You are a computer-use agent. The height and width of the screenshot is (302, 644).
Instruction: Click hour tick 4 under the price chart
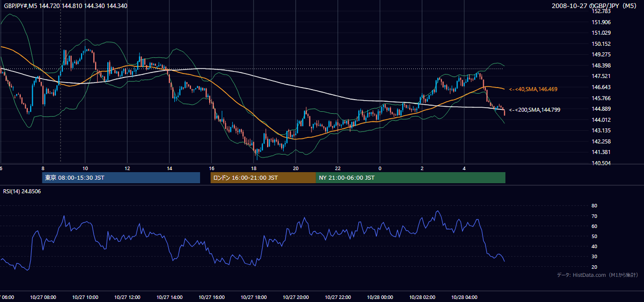point(464,169)
